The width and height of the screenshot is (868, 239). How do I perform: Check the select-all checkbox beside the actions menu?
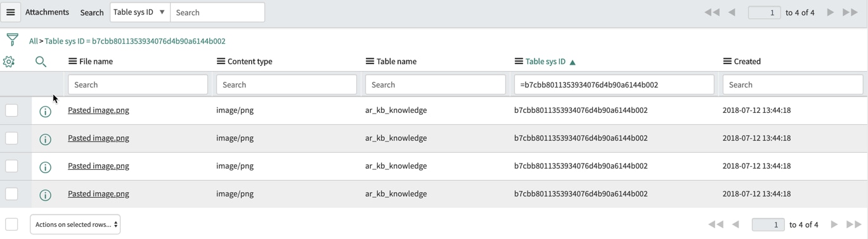[x=11, y=224]
